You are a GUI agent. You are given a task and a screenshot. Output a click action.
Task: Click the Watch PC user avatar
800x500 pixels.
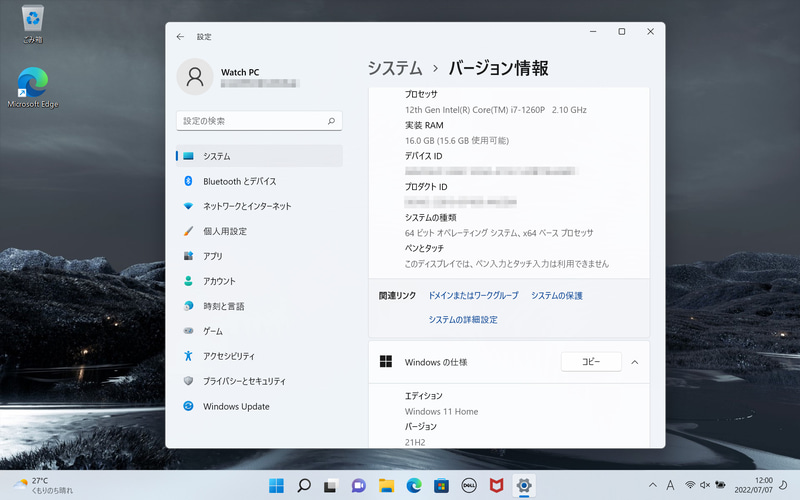pos(195,77)
